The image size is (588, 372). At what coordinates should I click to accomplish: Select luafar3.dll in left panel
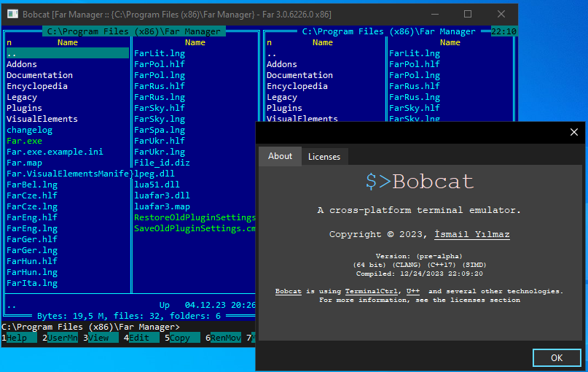[x=162, y=195]
